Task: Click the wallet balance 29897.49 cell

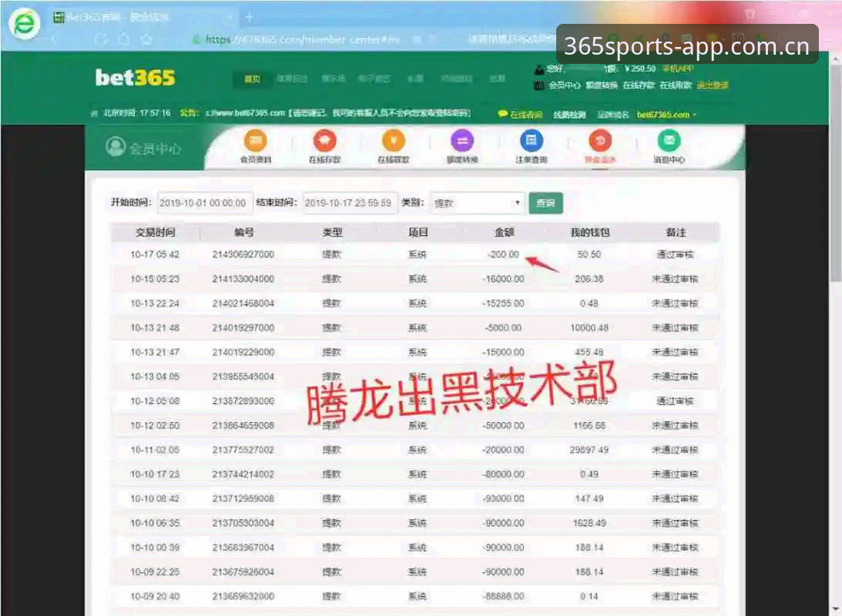Action: (x=589, y=450)
